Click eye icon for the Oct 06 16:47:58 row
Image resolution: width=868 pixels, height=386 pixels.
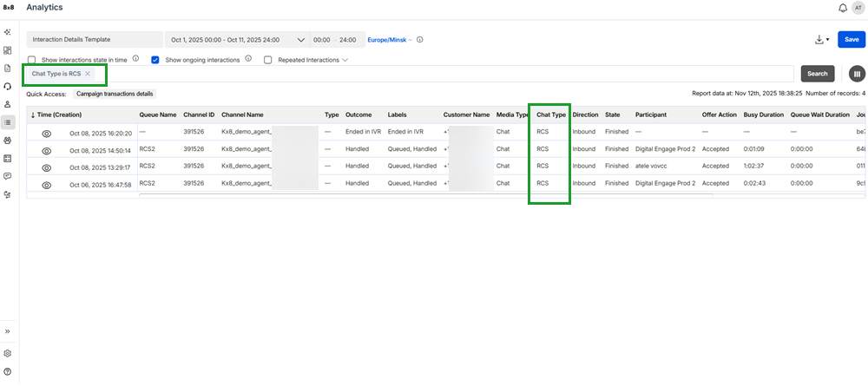47,184
